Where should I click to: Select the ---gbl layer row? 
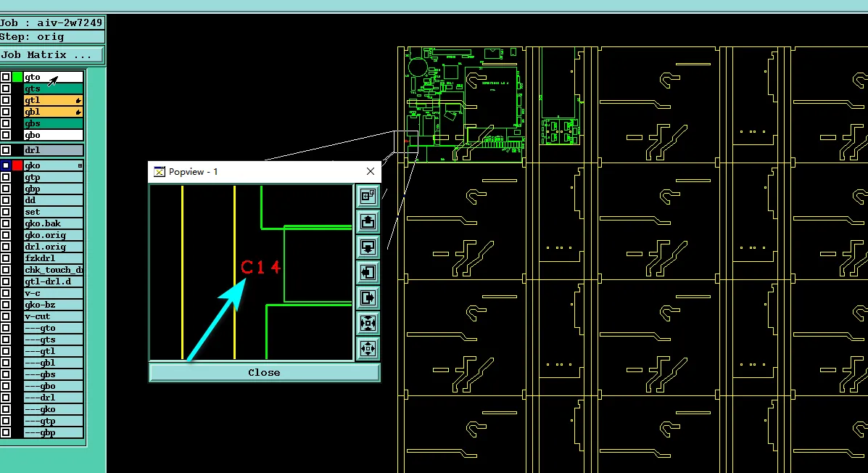(x=53, y=363)
